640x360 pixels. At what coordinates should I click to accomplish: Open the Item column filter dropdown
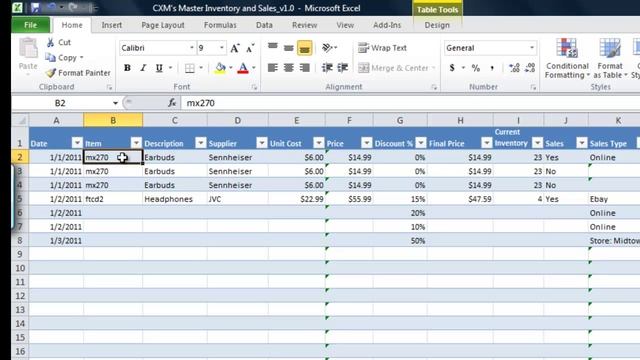[x=136, y=143]
